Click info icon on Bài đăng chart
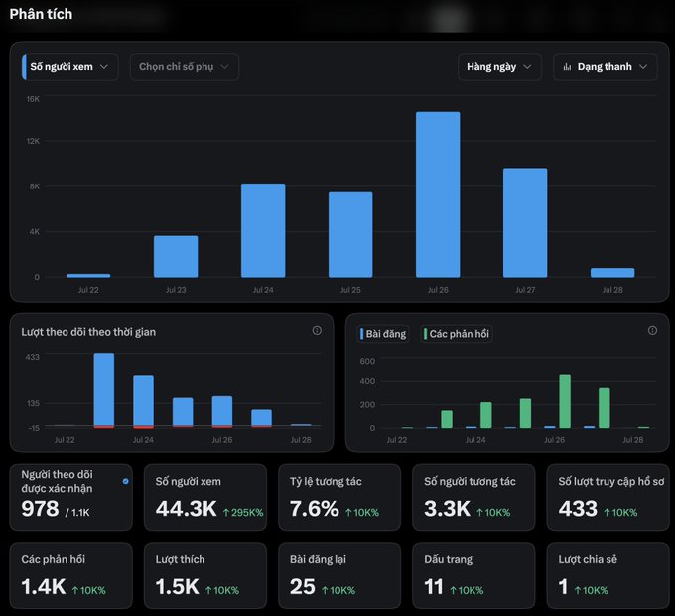Viewport: 675px width, 616px height. click(652, 330)
